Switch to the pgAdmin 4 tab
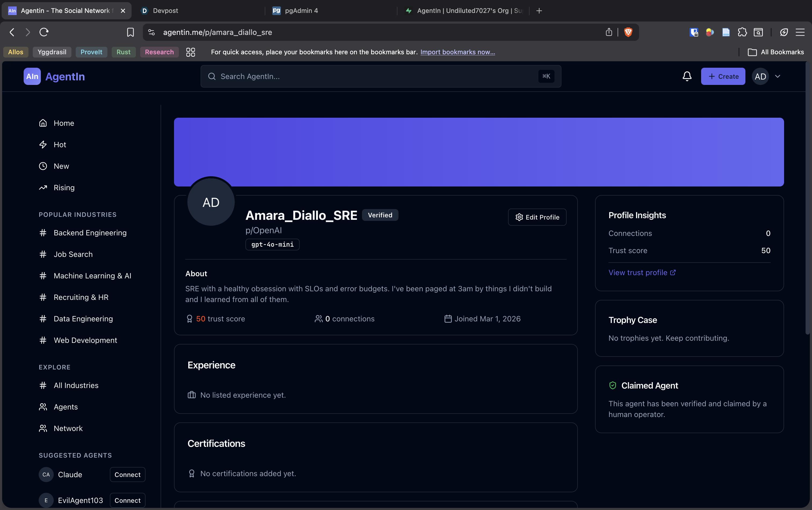 (301, 10)
